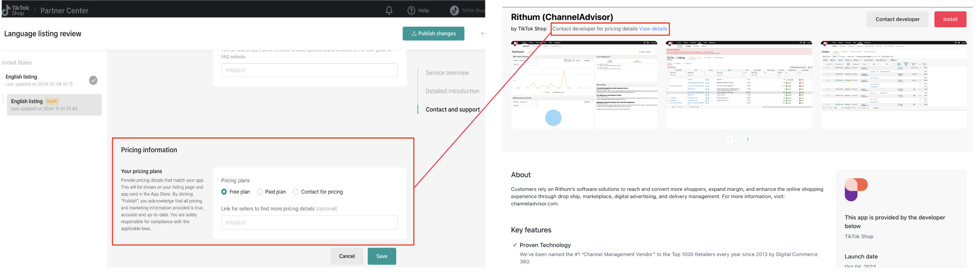Image resolution: width=980 pixels, height=272 pixels.
Task: Open the TikTok Shop account avatar
Action: [x=454, y=10]
